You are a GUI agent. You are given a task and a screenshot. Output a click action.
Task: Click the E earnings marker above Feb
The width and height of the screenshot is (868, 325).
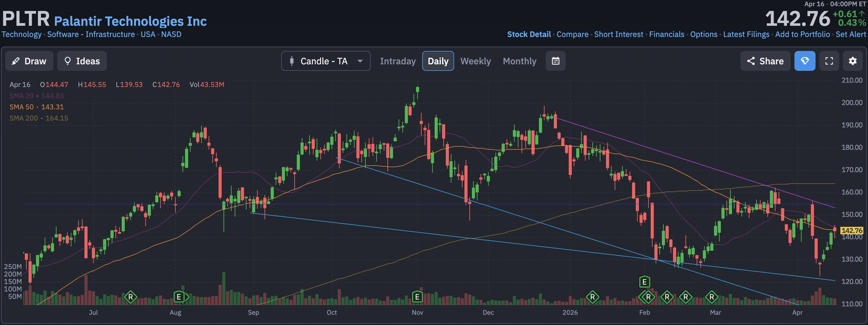coord(644,282)
